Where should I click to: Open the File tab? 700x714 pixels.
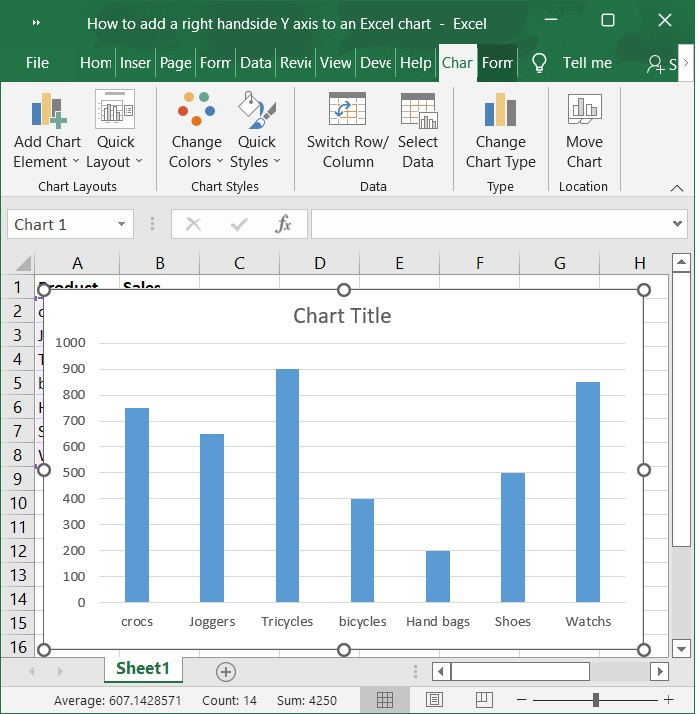[x=37, y=62]
